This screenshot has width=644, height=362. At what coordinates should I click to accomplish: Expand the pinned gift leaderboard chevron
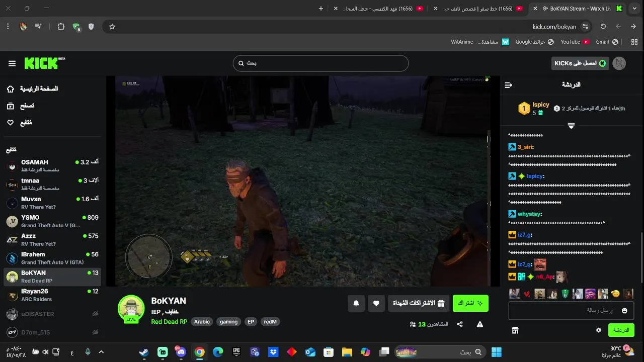point(571,125)
